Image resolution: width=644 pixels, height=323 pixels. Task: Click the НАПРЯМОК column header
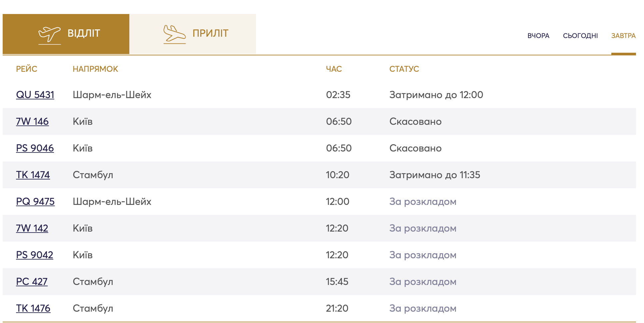pos(95,69)
